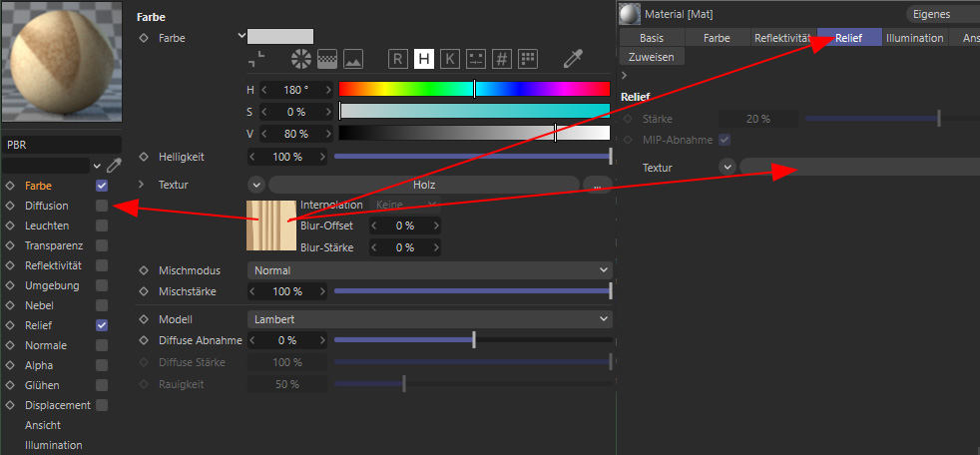Enable the Normale channel checkbox
The width and height of the screenshot is (980, 455).
[x=102, y=345]
